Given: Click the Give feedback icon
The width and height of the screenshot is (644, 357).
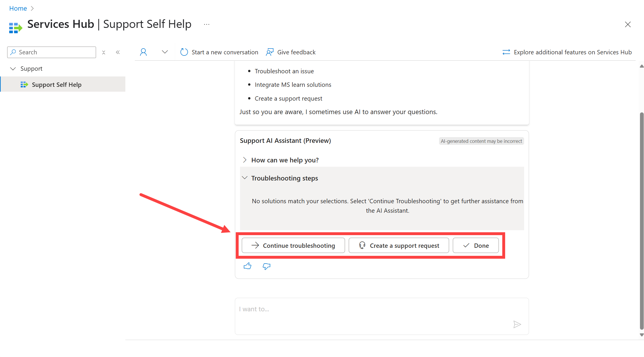Looking at the screenshot, I should pyautogui.click(x=269, y=52).
